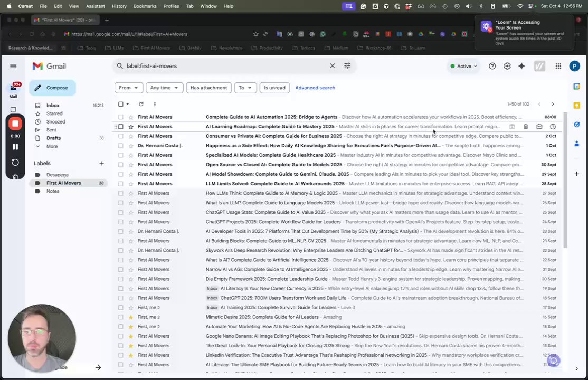Open Google Tasks side panel icon
Image resolution: width=588 pixels, height=380 pixels.
coord(577,125)
